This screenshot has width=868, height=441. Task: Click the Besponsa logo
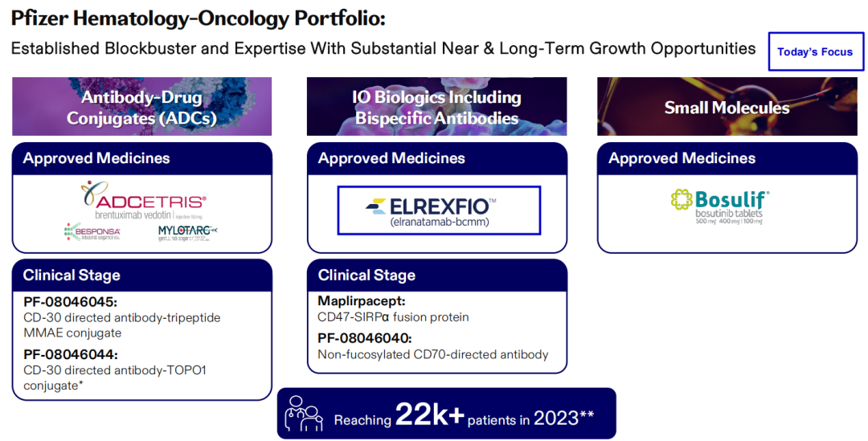92,233
